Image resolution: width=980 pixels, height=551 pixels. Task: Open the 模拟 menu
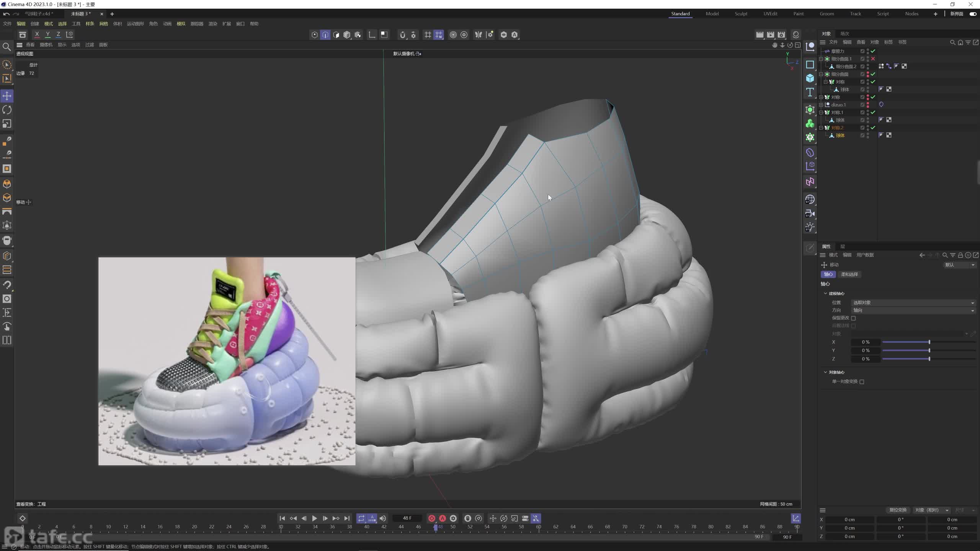[181, 24]
